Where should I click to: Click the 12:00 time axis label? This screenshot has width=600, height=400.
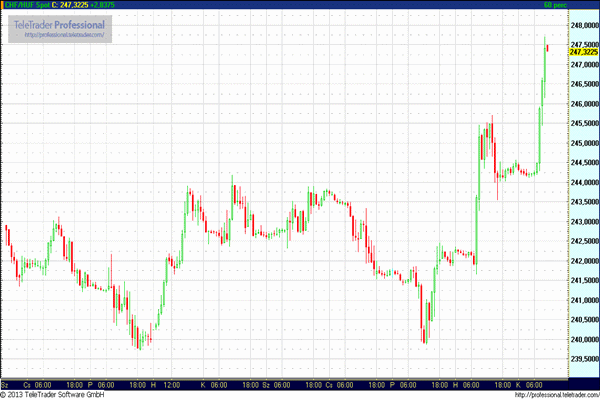(x=172, y=384)
